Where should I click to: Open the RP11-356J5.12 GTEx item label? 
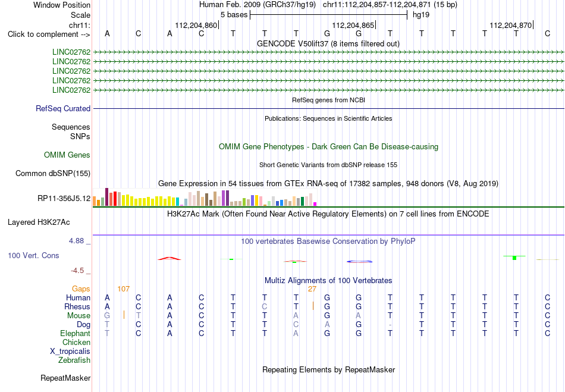pyautogui.click(x=64, y=199)
